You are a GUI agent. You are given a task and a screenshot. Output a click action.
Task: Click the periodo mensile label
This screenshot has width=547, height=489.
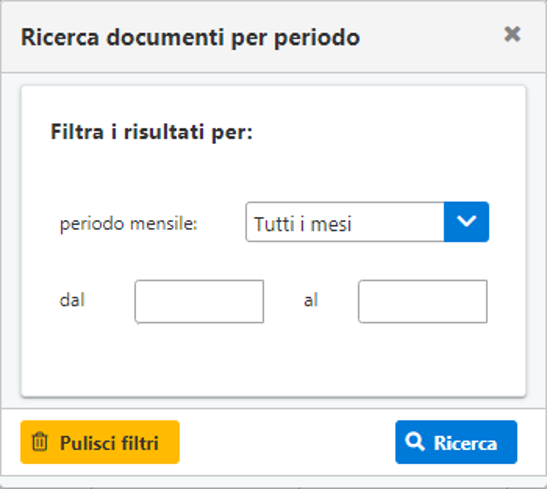coord(129,224)
